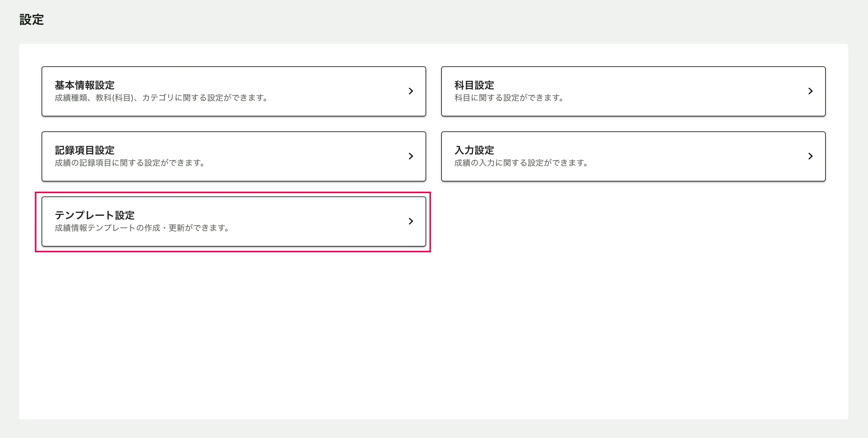Viewport: 868px width, 438px height.
Task: Click the chevron arrow on テンプレート設定 card
Action: click(411, 221)
